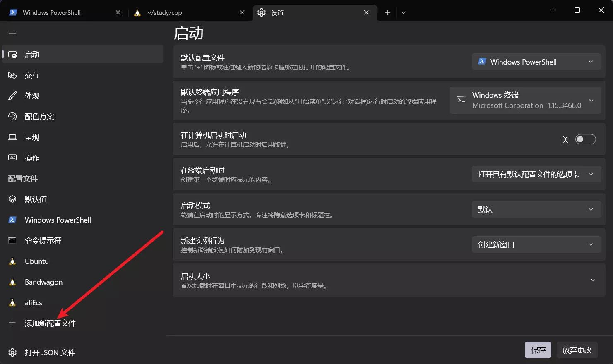This screenshot has width=613, height=364.
Task: Go to 交互 settings page
Action: tap(83, 75)
